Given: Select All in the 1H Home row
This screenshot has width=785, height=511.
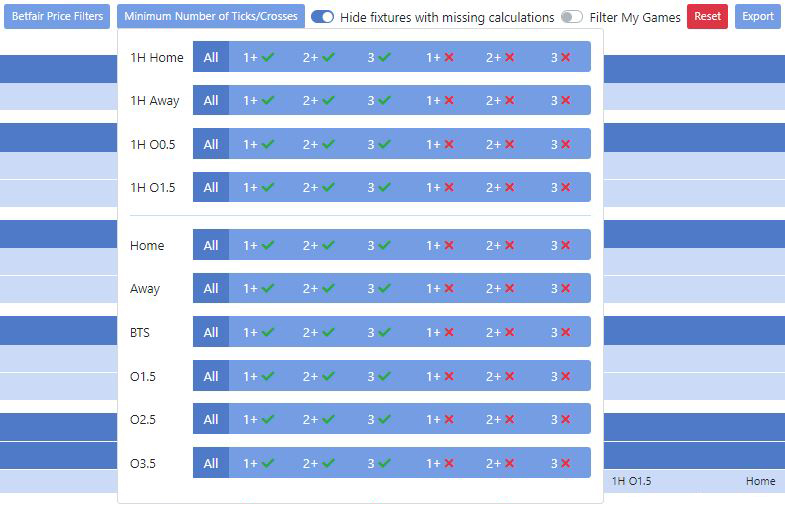Looking at the screenshot, I should click(211, 57).
